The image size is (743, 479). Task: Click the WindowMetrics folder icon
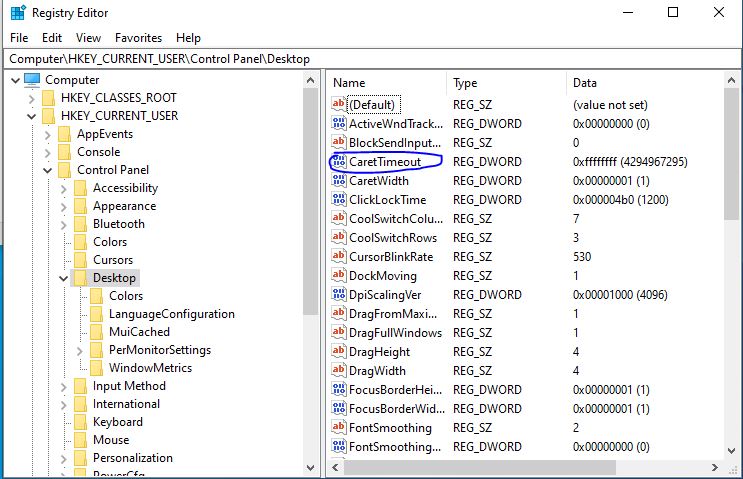pyautogui.click(x=96, y=368)
